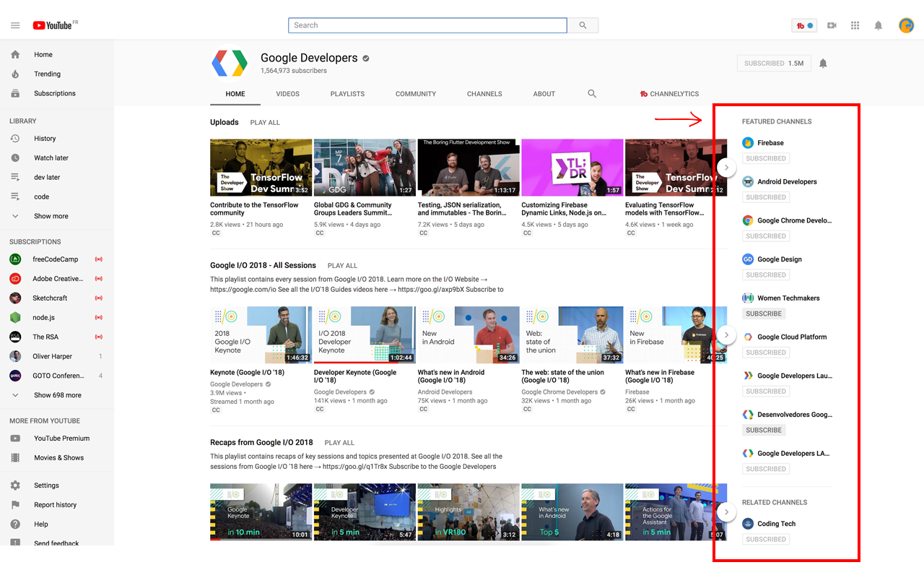Screen dimensions: 924x578
Task: Switch to the VIDEOS tab
Action: [287, 94]
